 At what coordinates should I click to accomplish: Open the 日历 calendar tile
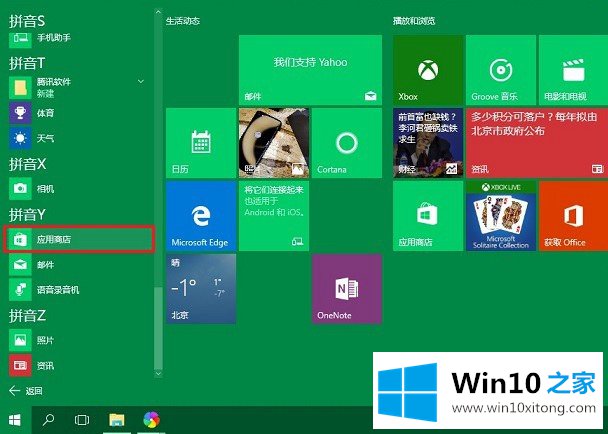click(201, 143)
